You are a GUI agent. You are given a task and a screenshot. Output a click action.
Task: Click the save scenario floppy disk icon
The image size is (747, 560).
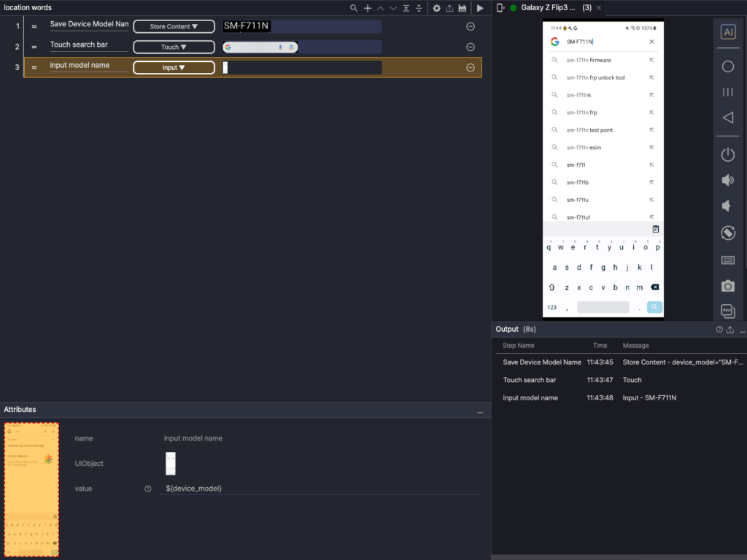(x=462, y=8)
